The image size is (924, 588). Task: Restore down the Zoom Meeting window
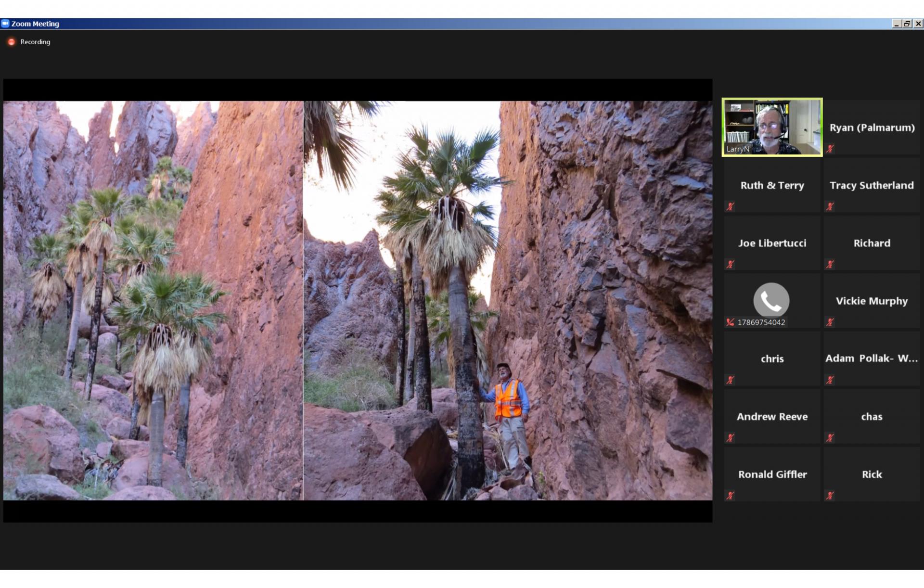907,24
